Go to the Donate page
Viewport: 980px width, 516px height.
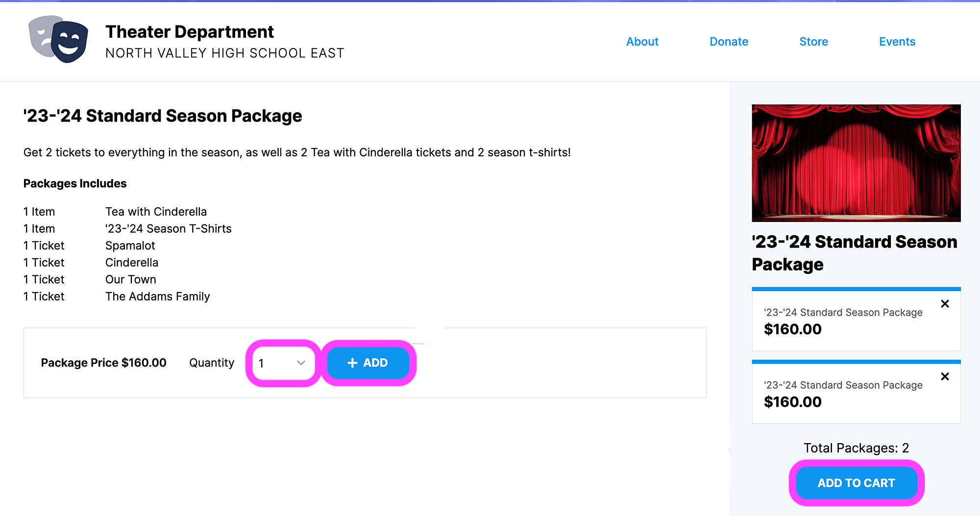tap(729, 42)
